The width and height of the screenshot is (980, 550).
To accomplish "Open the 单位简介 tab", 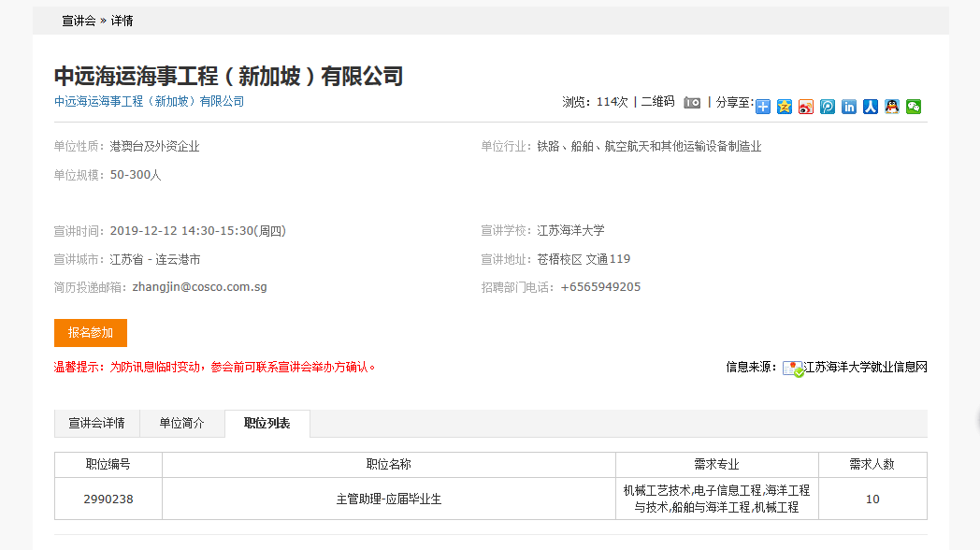I will pyautogui.click(x=181, y=423).
